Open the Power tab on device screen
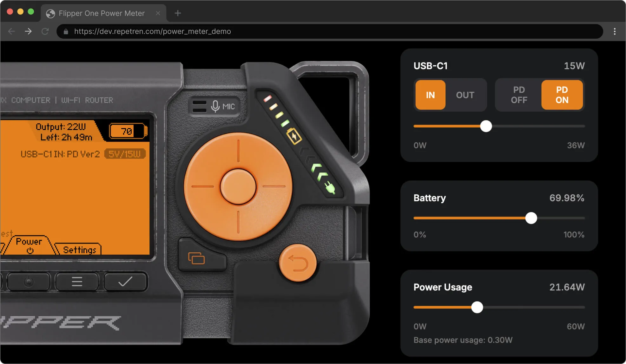The width and height of the screenshot is (626, 364). (29, 245)
